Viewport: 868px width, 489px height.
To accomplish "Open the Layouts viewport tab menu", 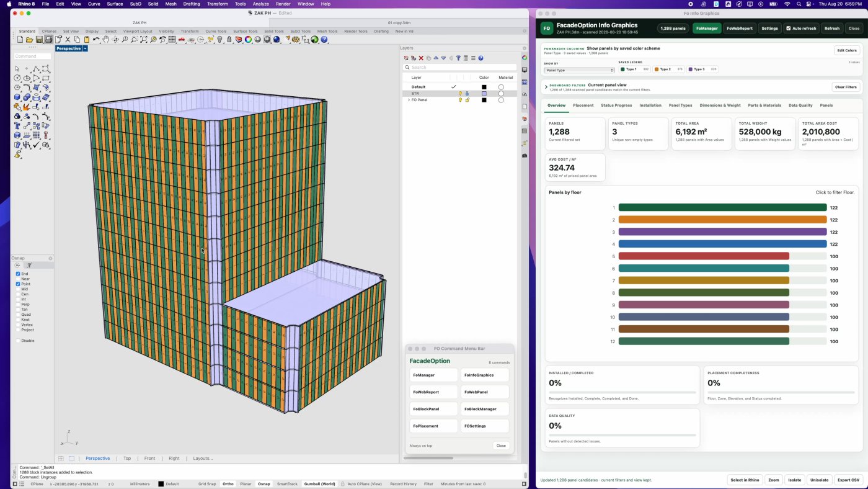I will tap(203, 459).
